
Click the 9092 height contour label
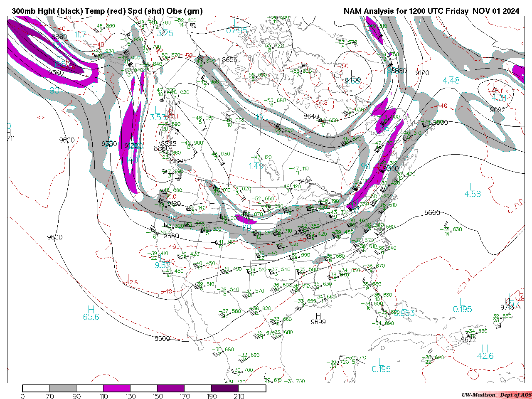click(498, 110)
